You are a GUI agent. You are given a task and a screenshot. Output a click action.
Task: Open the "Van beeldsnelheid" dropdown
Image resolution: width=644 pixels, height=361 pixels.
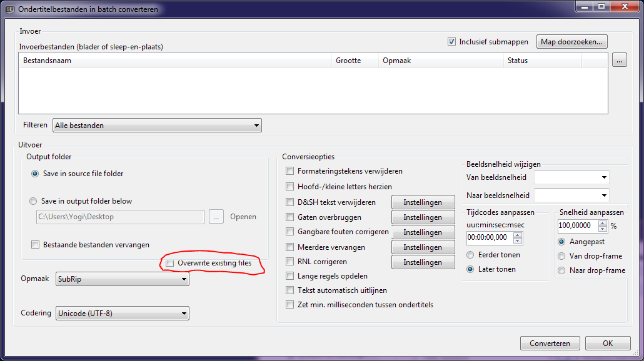click(x=603, y=177)
